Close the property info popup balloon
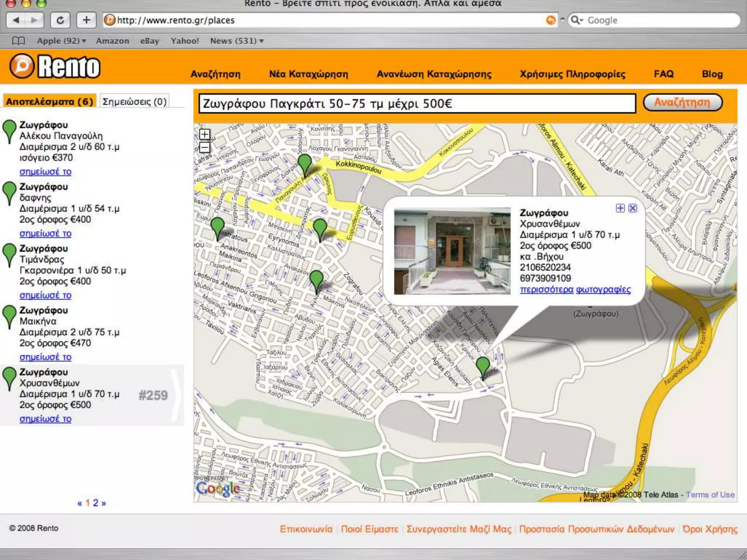The height and width of the screenshot is (560, 747). pyautogui.click(x=633, y=208)
